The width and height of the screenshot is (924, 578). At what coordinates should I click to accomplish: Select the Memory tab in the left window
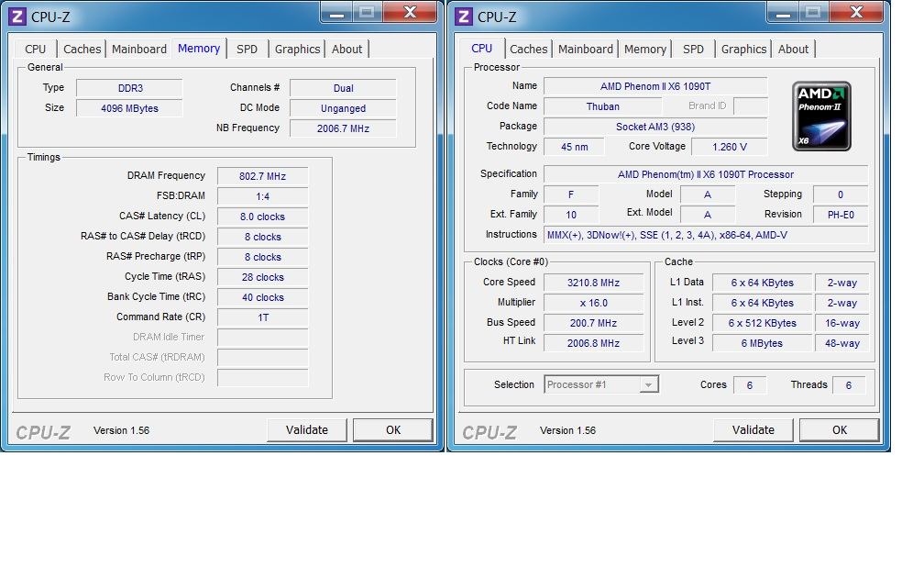tap(199, 49)
